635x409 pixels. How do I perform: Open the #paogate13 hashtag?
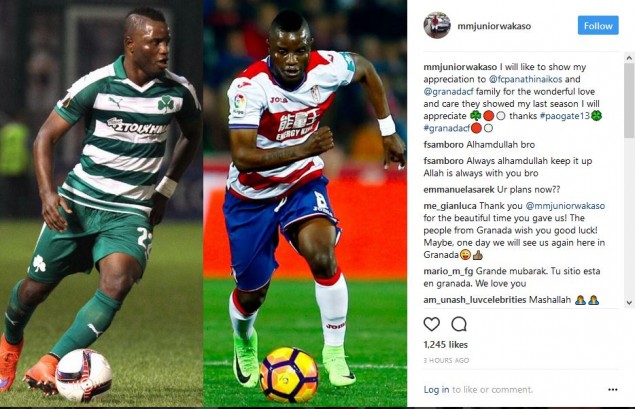pos(565,116)
